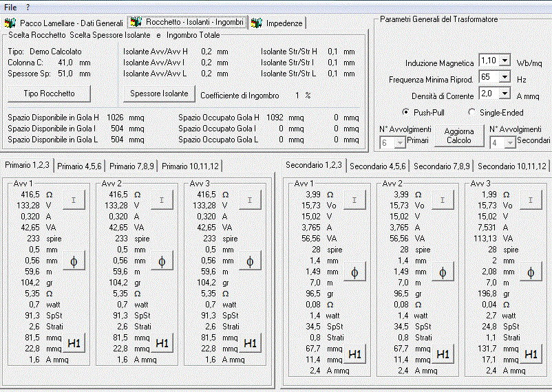552x392 pixels.
Task: Open the Frequenza Minima Riprod. dropdown
Action: 505,77
